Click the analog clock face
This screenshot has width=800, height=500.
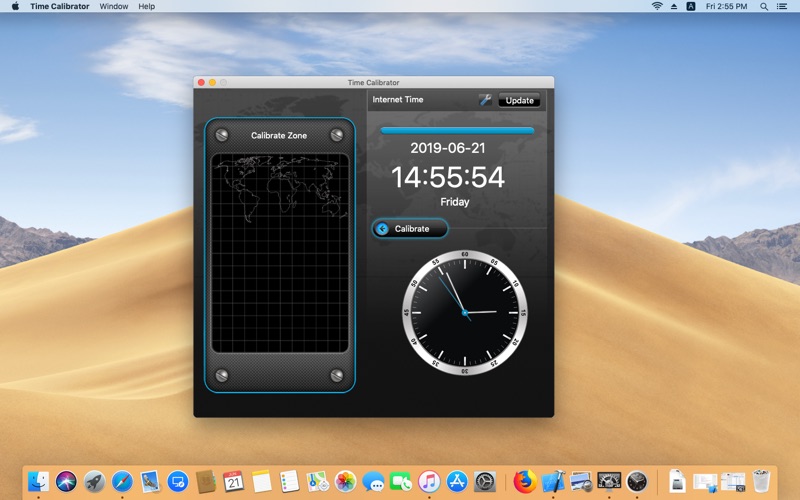point(465,312)
